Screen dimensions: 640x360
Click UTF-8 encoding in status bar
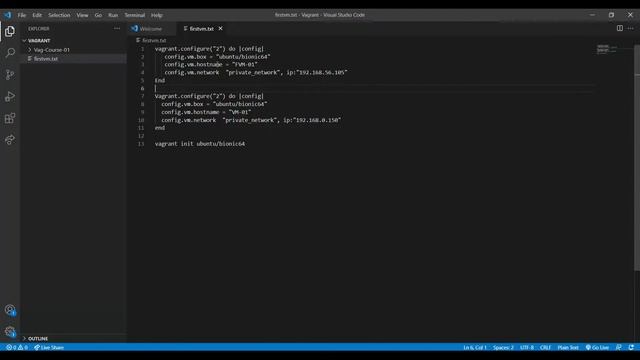pos(527,347)
